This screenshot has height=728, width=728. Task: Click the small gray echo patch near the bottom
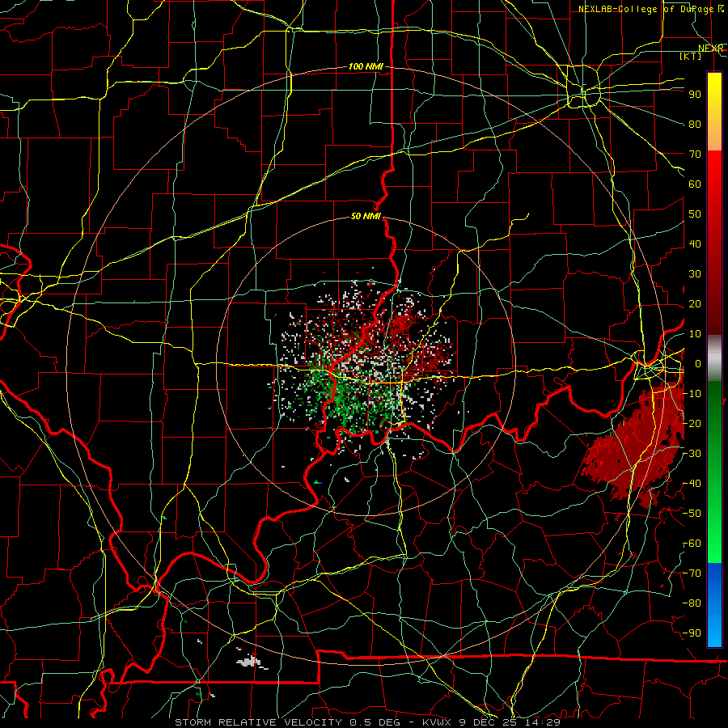point(251,660)
